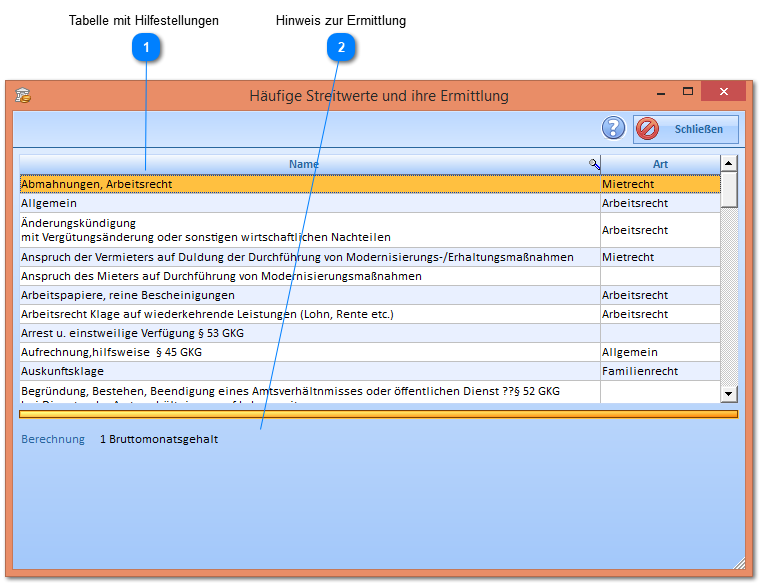This screenshot has width=762, height=586.
Task: Click the orange splitter bar below table
Action: click(x=378, y=413)
